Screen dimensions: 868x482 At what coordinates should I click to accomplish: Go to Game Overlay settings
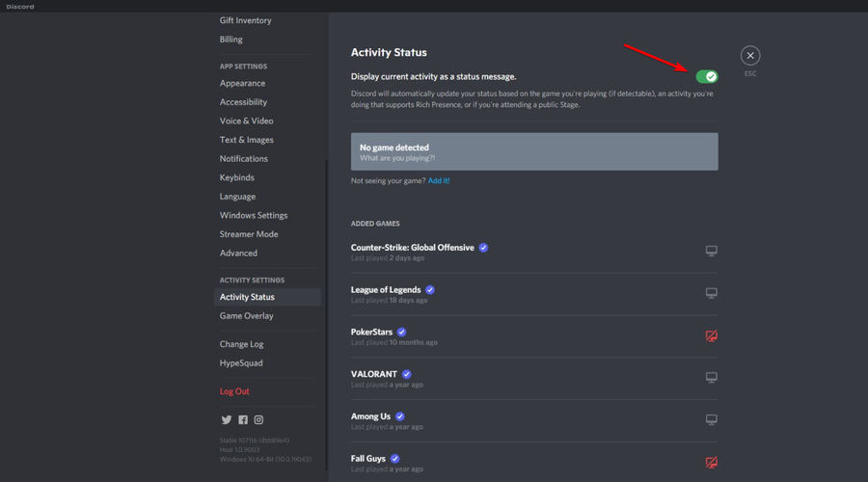pos(246,316)
